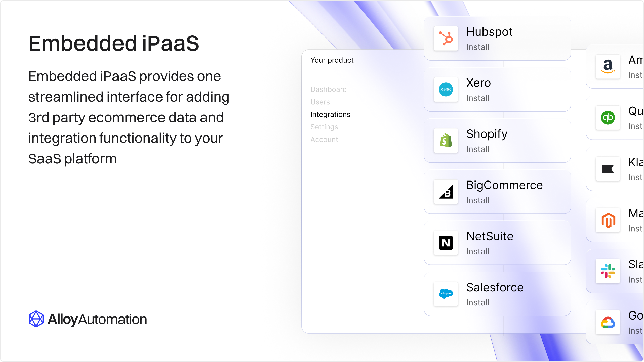Click the Magento orange icon

(608, 220)
